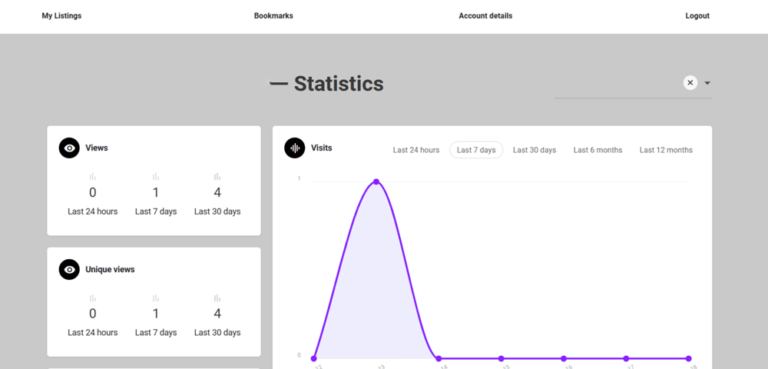Switch chart to Last 12 months
The image size is (768, 369).
tap(666, 150)
